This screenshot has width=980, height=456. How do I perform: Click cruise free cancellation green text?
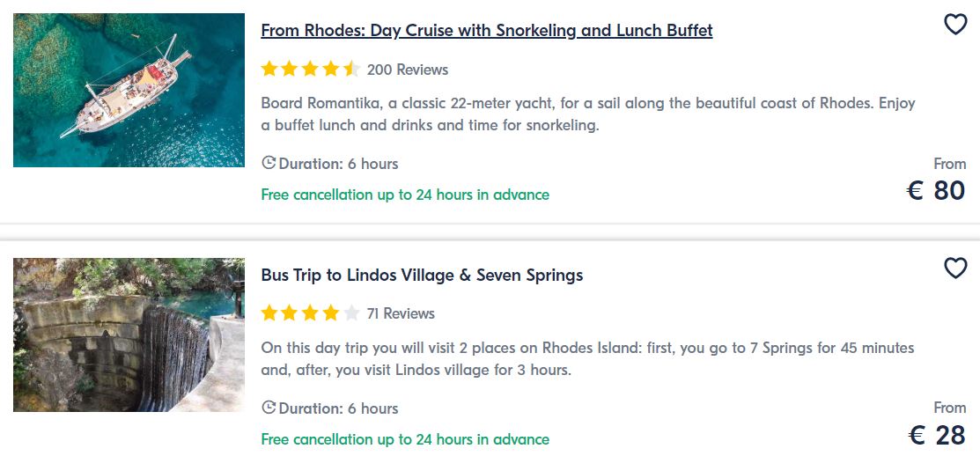click(x=405, y=195)
